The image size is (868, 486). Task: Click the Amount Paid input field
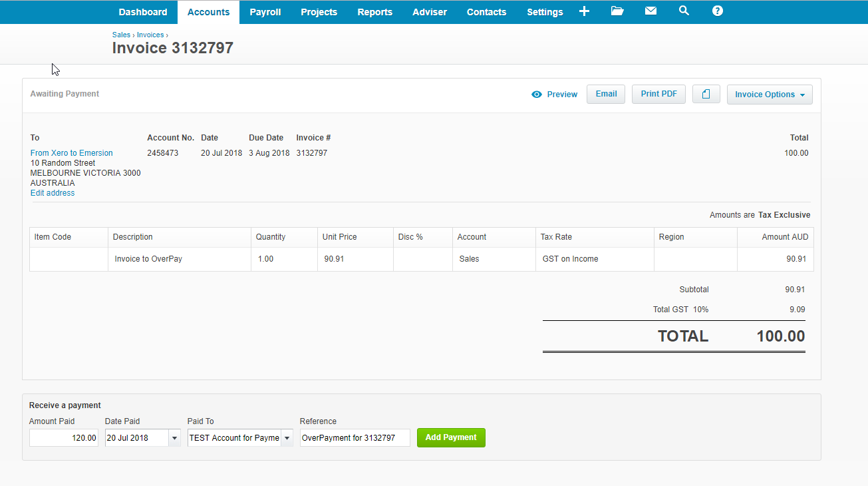tap(64, 438)
